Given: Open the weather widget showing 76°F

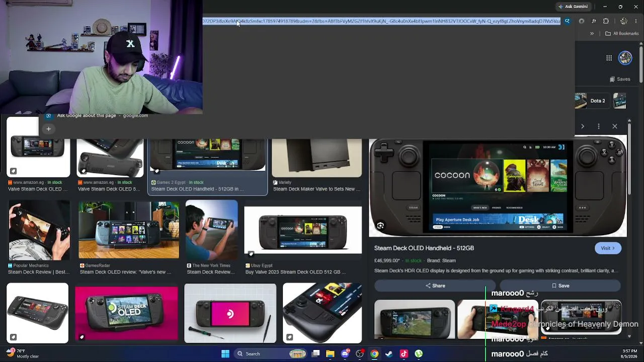Looking at the screenshot, I should point(23,353).
